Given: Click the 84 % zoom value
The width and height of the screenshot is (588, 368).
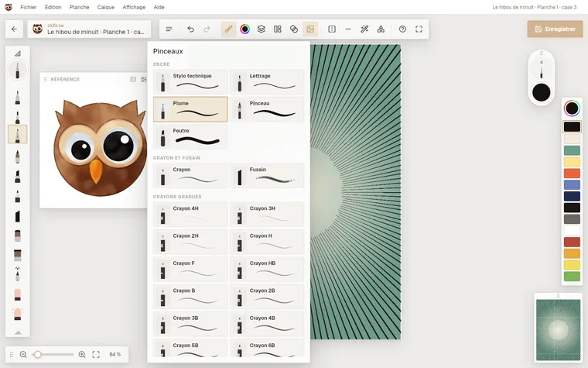Looking at the screenshot, I should (x=115, y=355).
